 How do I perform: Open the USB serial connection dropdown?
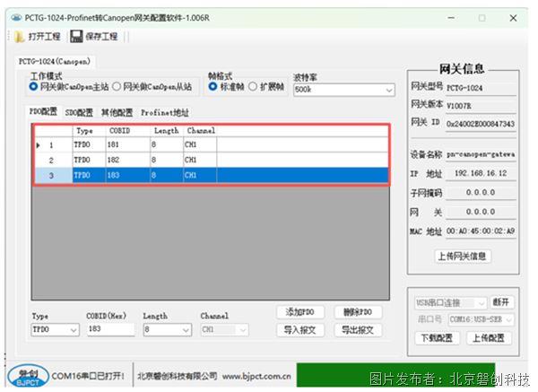[x=450, y=303]
